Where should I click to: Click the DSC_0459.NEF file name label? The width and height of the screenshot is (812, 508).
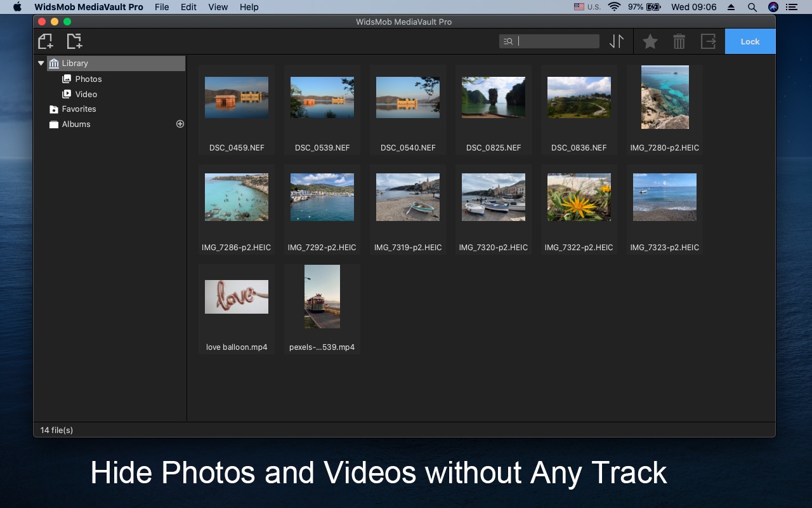coord(237,147)
